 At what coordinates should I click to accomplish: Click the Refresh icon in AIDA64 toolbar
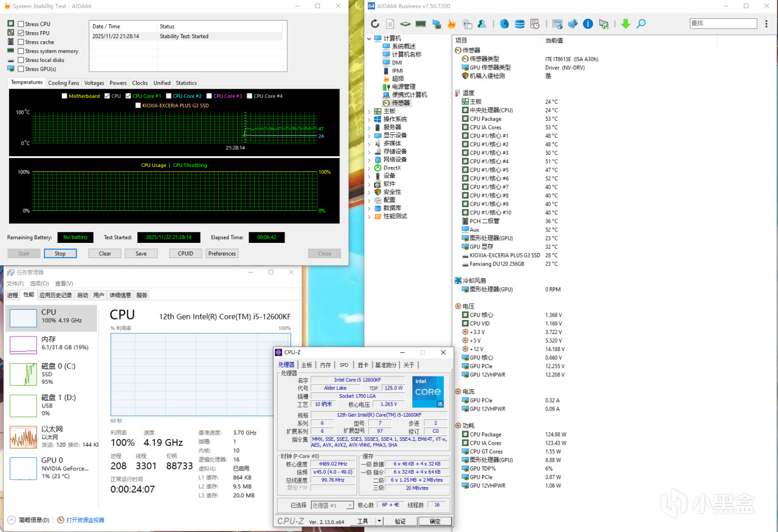coord(375,24)
